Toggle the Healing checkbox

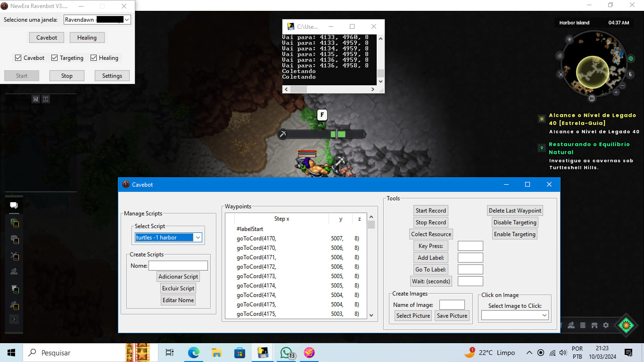tap(93, 58)
